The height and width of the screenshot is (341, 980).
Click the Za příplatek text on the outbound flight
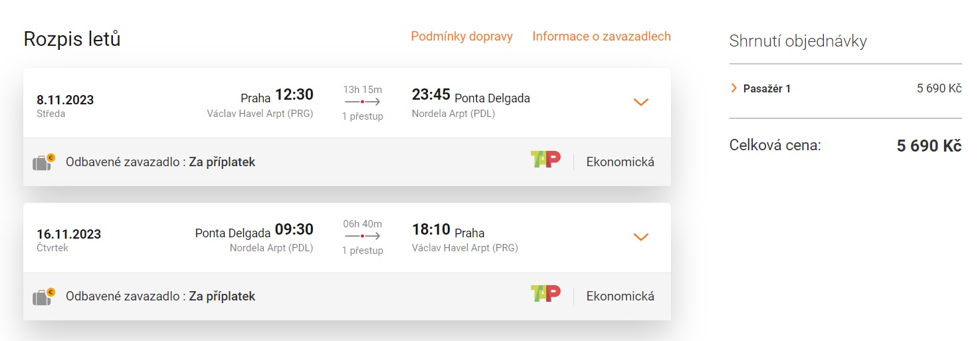222,162
